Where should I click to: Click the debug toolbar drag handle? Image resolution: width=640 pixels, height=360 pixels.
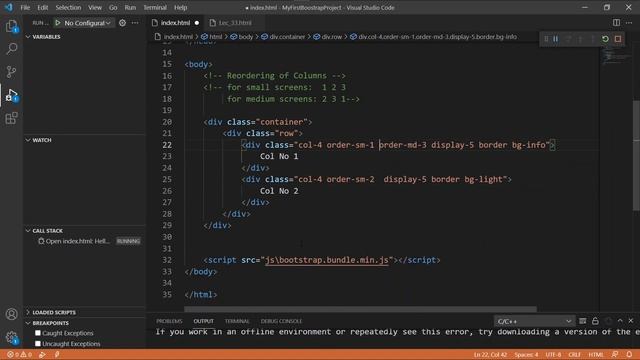click(546, 39)
